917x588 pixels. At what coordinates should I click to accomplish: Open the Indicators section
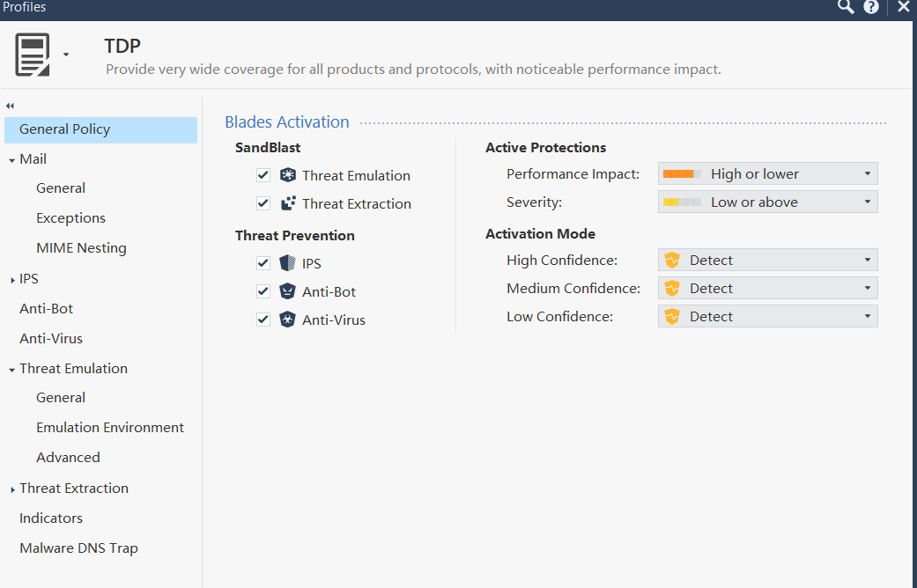51,518
